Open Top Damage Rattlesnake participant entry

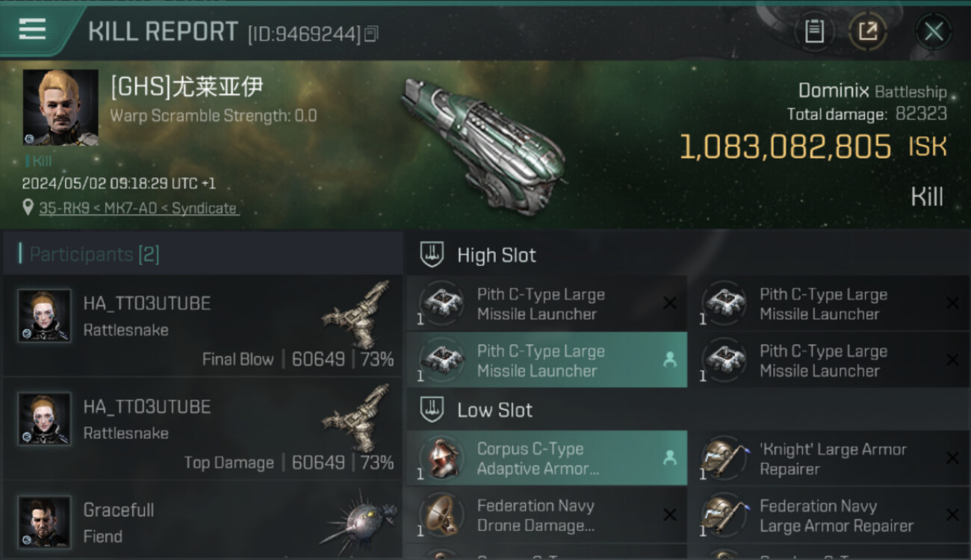[x=202, y=429]
